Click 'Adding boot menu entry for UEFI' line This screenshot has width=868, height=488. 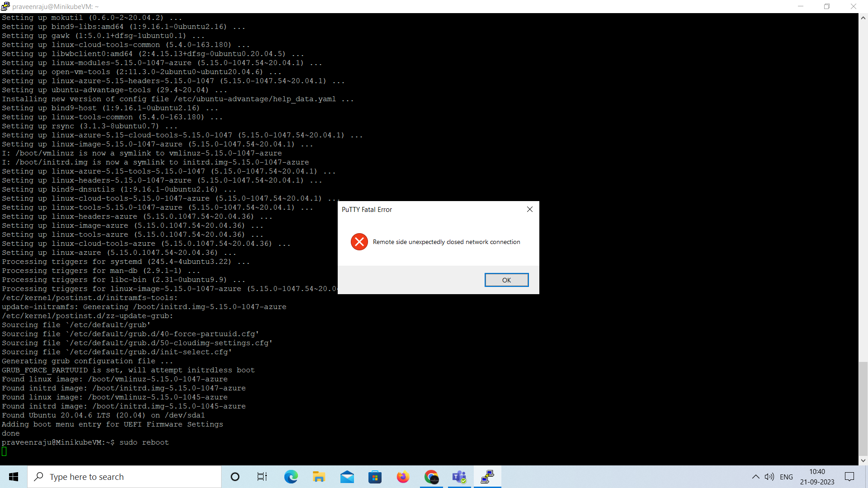click(x=112, y=424)
